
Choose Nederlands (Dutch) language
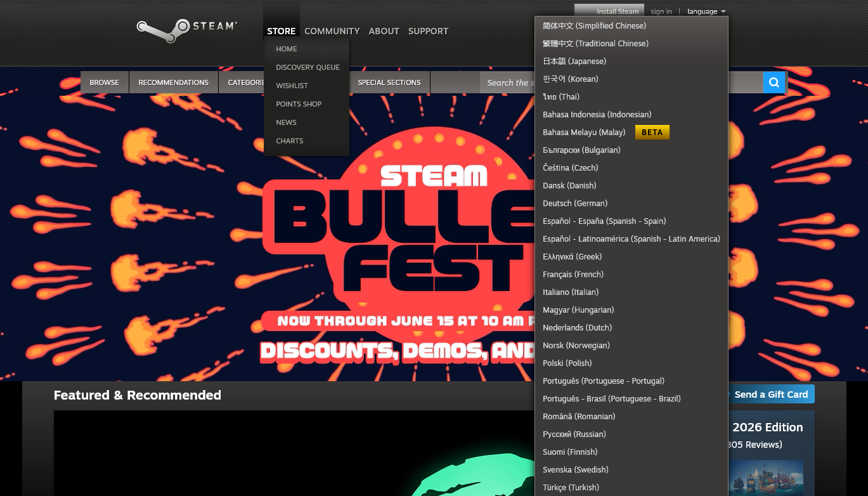click(x=632, y=328)
